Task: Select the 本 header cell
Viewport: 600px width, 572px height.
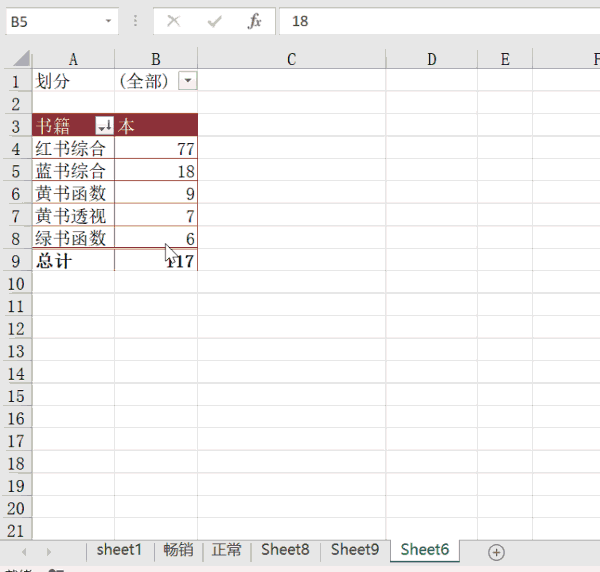Action: tap(156, 125)
